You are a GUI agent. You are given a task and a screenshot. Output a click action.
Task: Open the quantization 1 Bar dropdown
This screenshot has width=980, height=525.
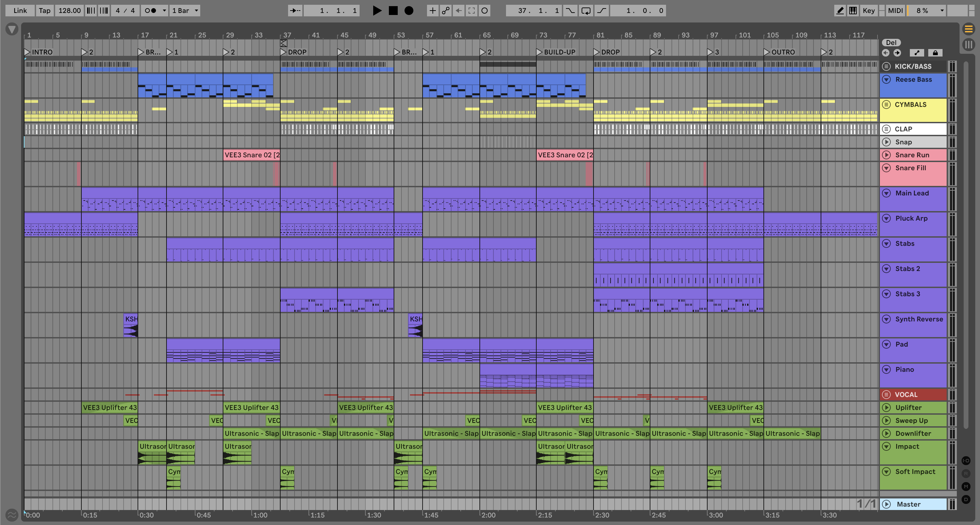185,11
